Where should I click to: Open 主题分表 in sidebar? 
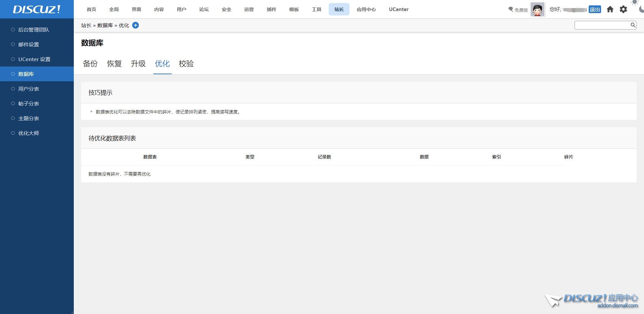click(37, 118)
